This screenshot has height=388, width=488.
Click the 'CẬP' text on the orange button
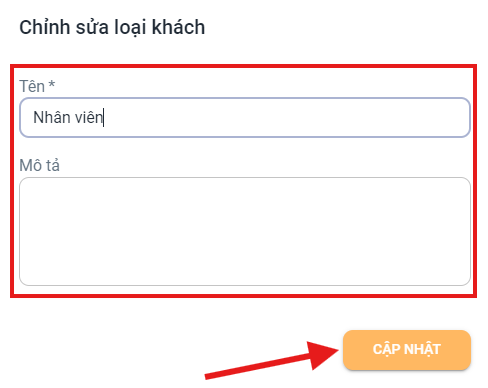[386, 350]
